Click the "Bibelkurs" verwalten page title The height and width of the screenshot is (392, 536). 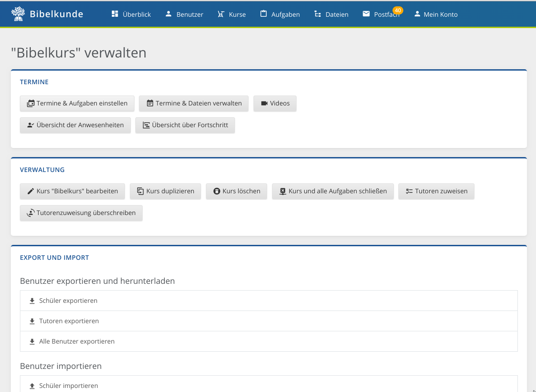point(79,53)
